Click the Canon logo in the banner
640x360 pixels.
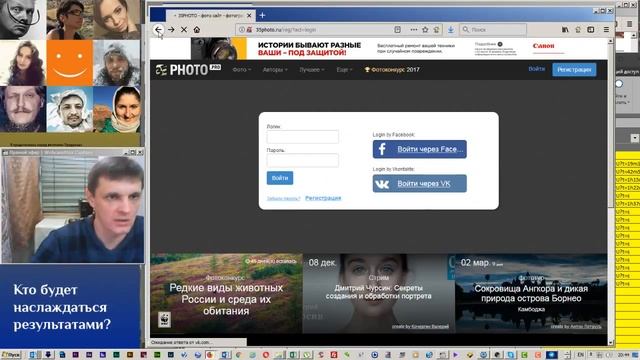543,46
